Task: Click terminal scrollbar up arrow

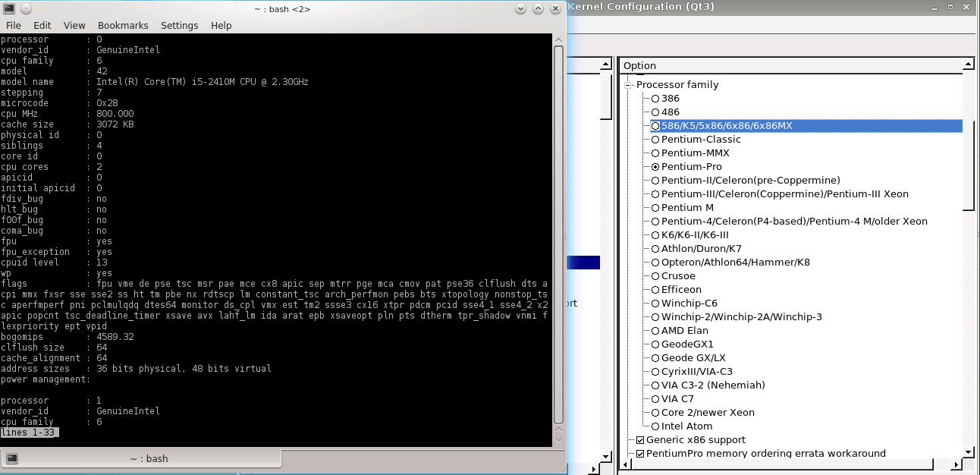Action: (558, 39)
